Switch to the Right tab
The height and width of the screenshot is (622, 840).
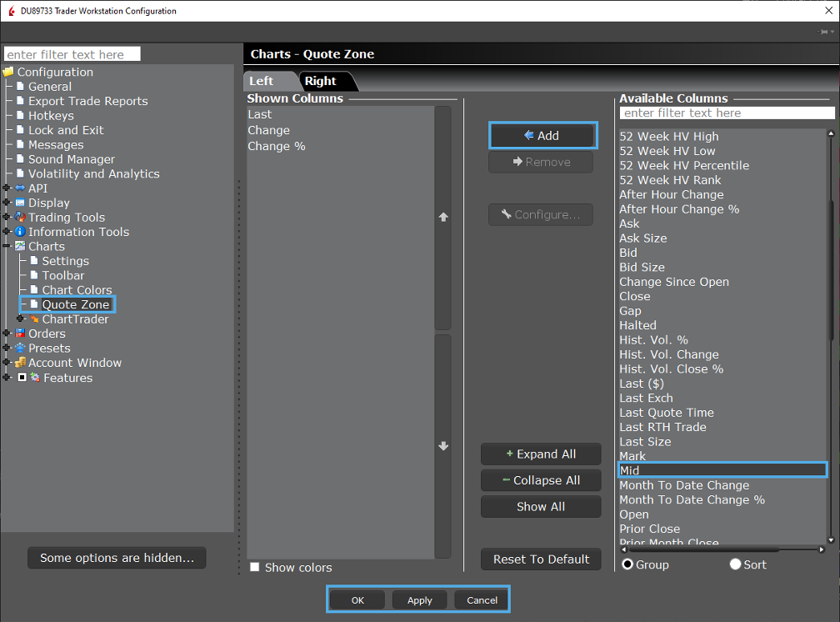coord(321,81)
